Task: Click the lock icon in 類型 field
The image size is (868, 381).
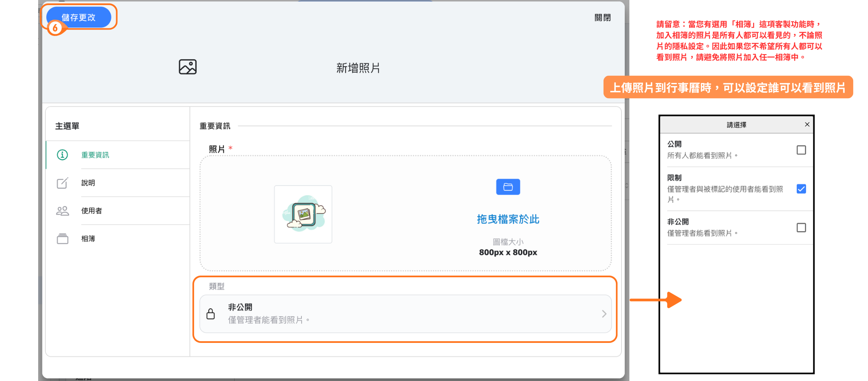Action: (211, 314)
